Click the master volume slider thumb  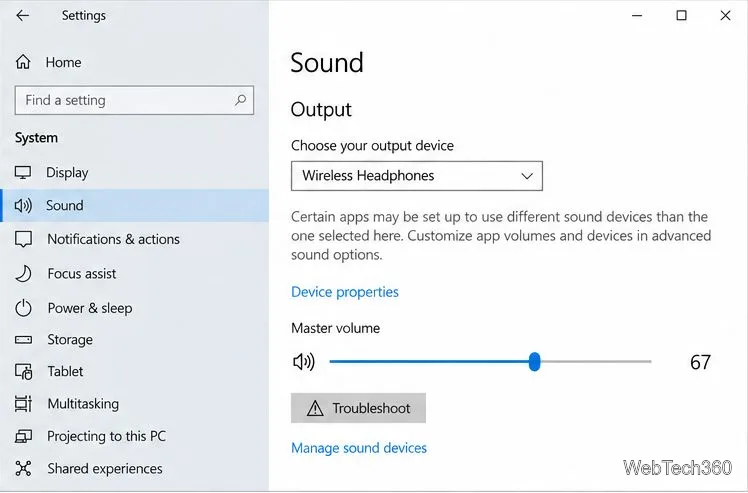click(534, 362)
